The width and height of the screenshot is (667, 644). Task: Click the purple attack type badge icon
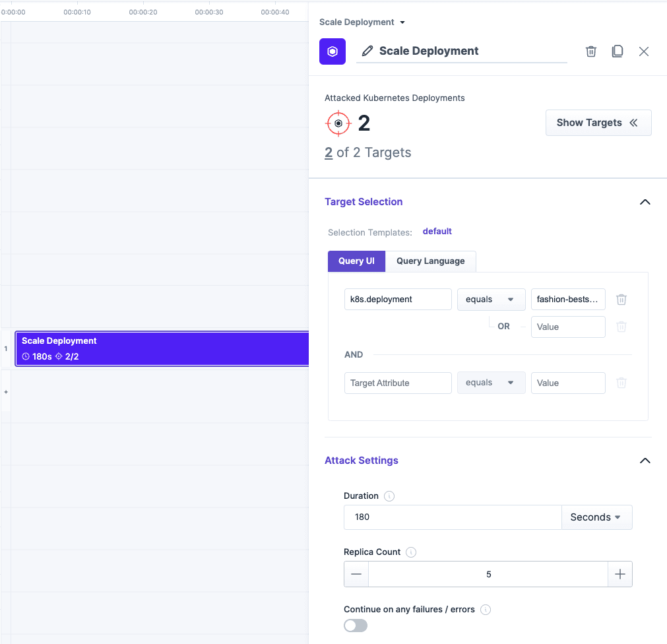tap(332, 51)
